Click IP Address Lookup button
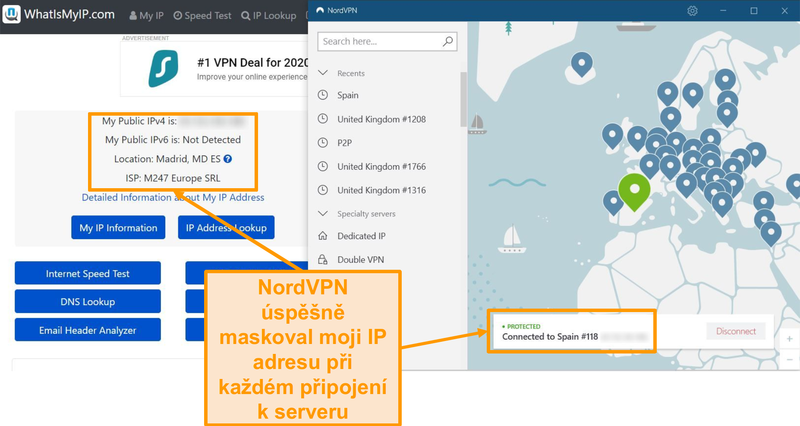 (226, 228)
